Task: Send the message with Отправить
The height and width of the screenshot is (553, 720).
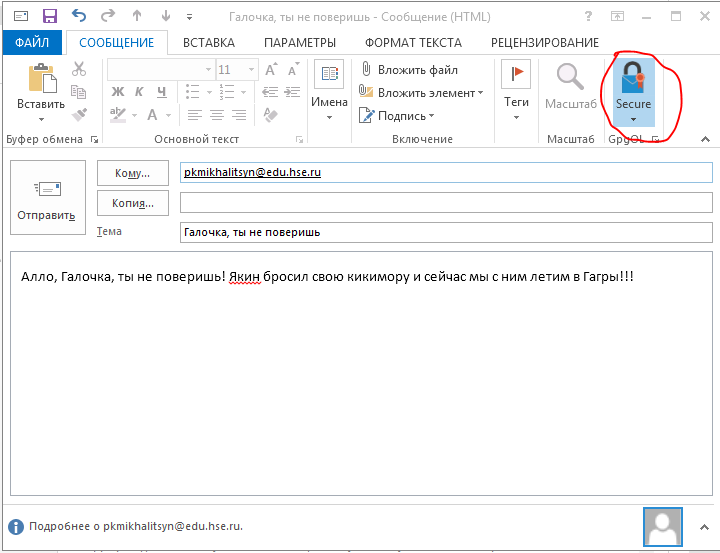Action: coord(48,198)
